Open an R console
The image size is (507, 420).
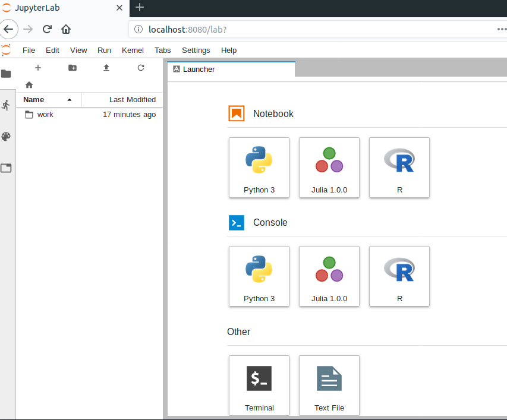coord(399,276)
